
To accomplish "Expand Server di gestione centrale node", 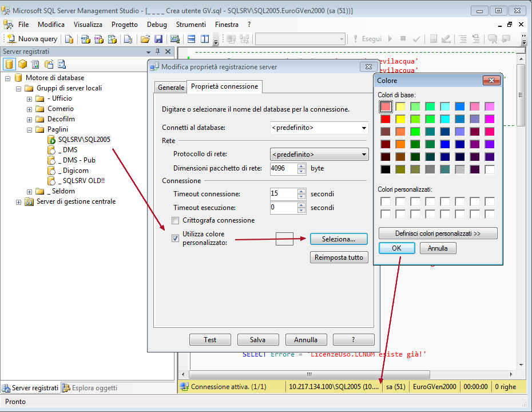I will [19, 202].
